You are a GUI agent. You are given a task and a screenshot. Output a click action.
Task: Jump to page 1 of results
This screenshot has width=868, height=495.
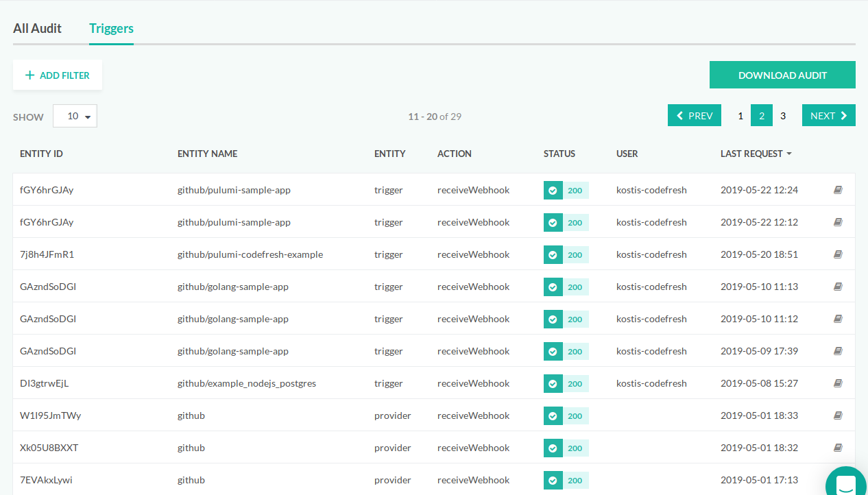(740, 116)
